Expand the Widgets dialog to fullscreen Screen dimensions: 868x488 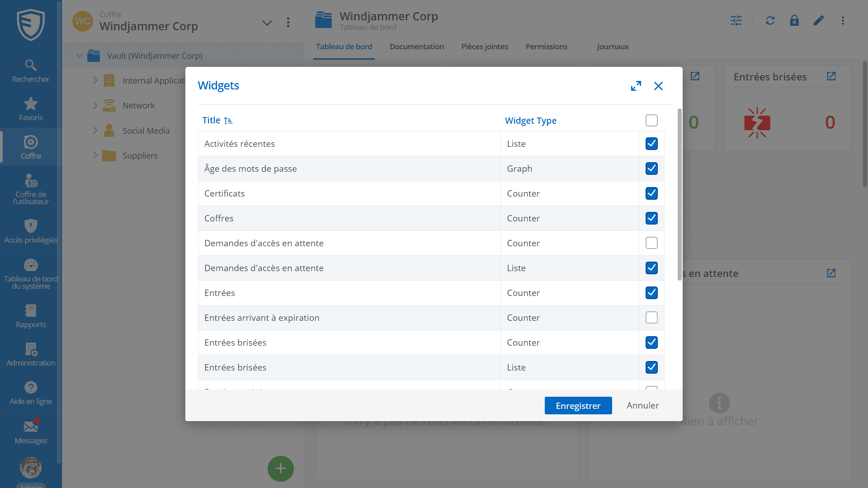click(x=636, y=86)
